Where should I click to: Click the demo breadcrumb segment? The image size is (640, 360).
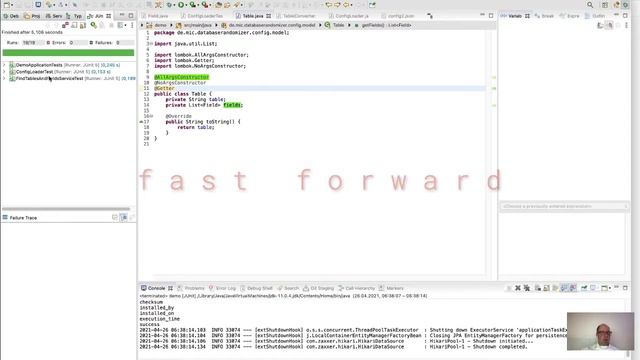[157, 25]
